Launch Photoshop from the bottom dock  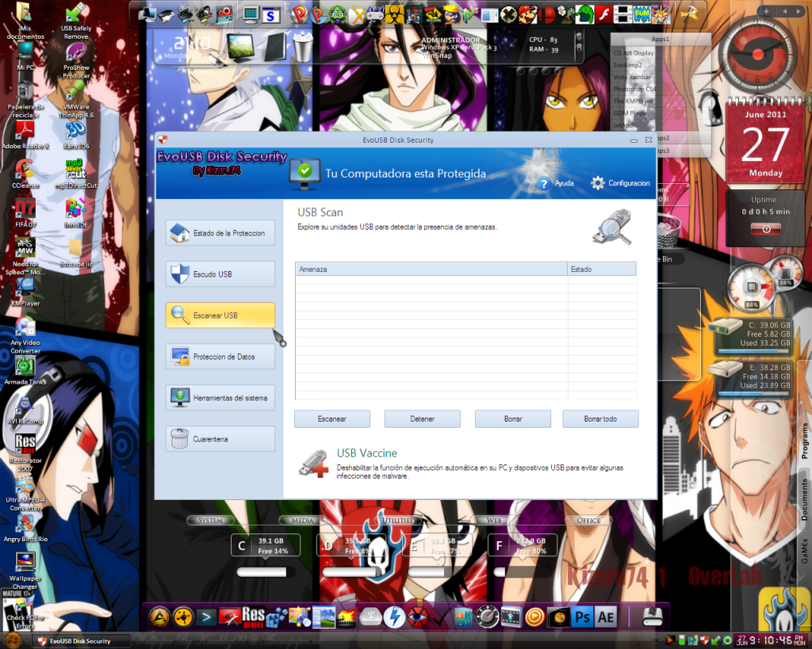coord(584,616)
